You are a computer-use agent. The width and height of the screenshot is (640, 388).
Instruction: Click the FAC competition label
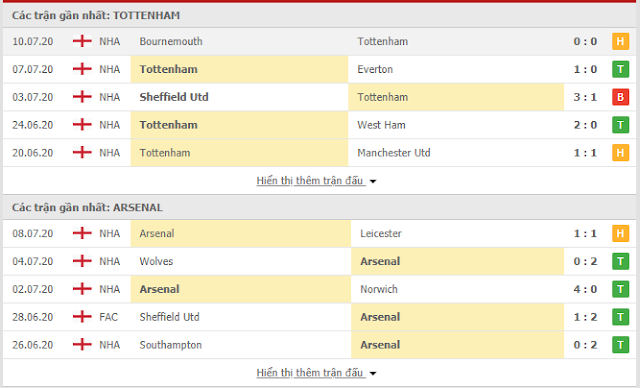click(x=109, y=317)
